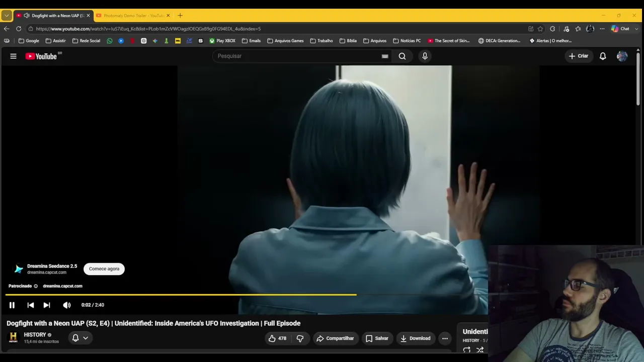Image resolution: width=644 pixels, height=362 pixels.
Task: Save the video with Salvar
Action: pos(377,338)
